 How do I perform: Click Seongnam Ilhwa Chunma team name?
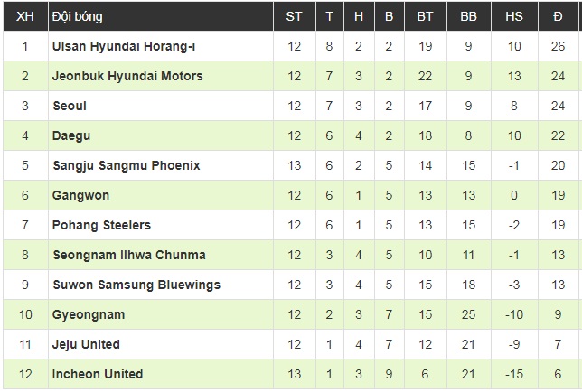pos(128,255)
